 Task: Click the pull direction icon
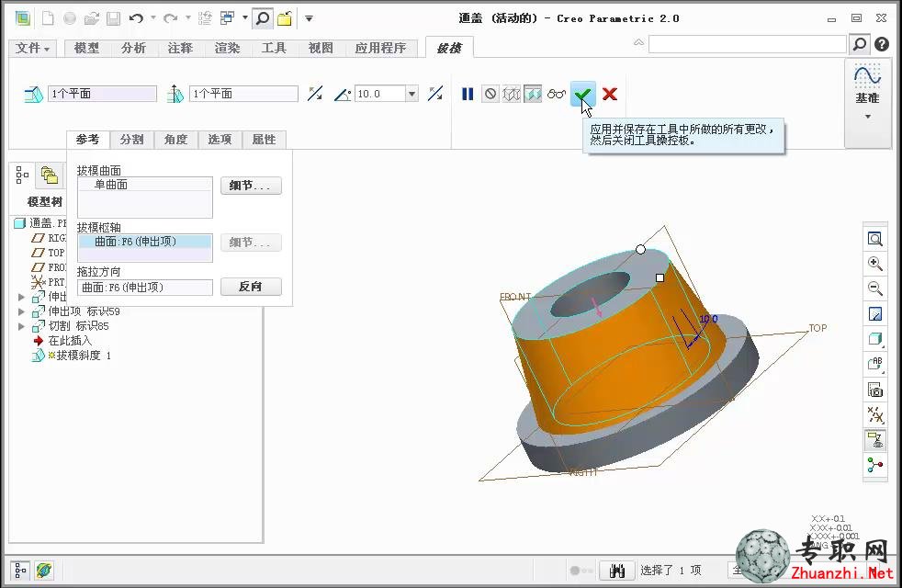pos(175,94)
